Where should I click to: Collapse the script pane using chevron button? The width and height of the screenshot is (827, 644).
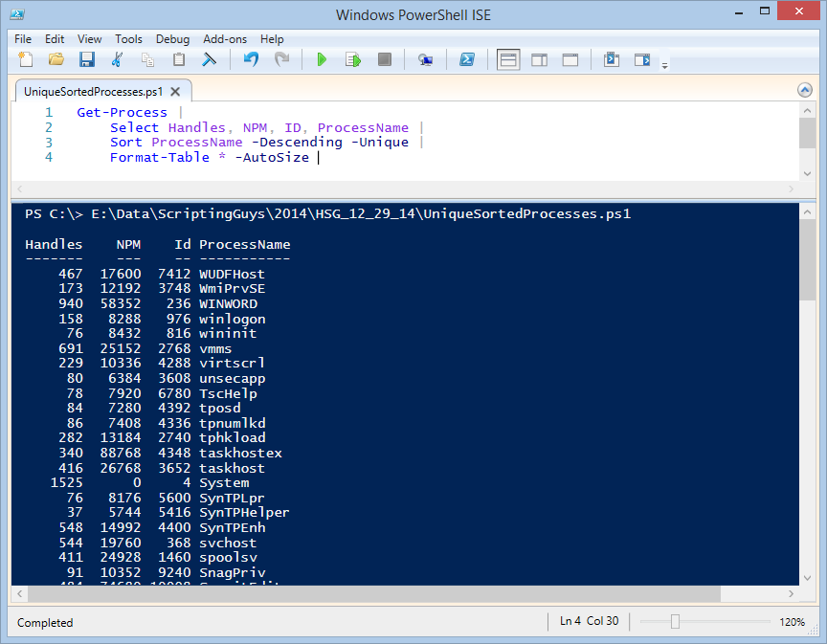click(x=805, y=90)
